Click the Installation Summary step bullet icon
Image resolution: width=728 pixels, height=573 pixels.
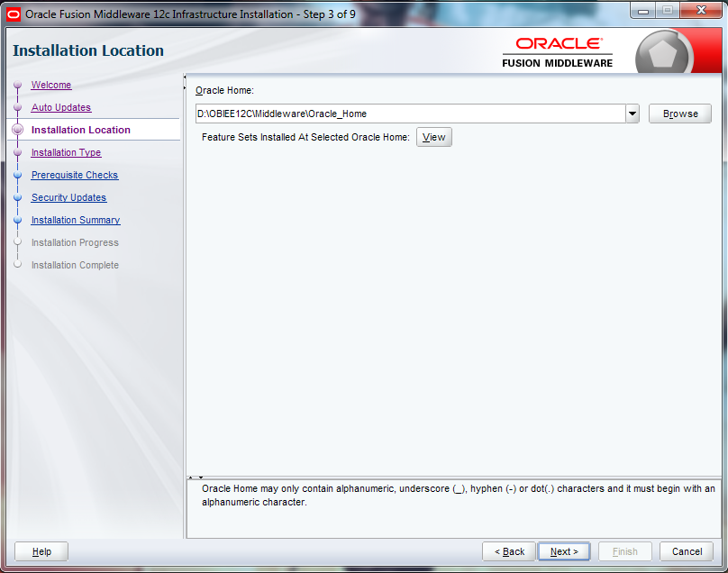point(18,220)
